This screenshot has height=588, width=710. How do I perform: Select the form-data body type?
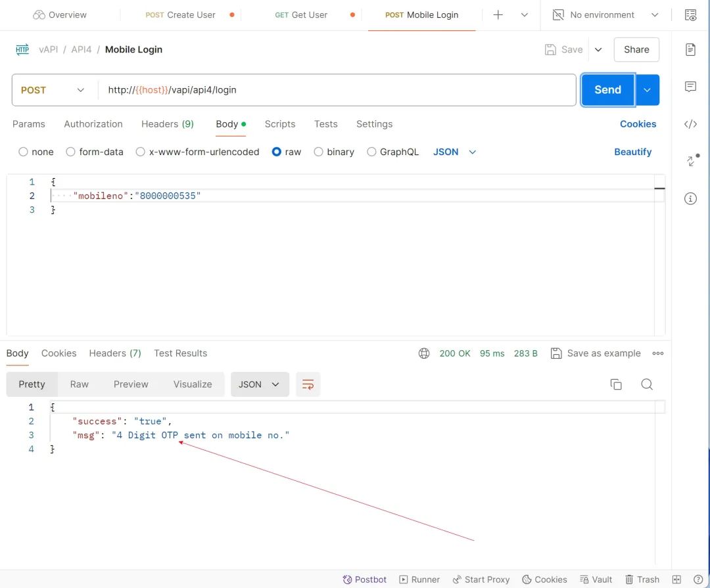(71, 152)
